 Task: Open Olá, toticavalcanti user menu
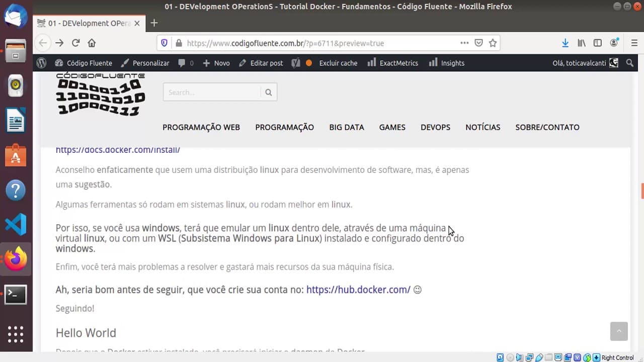point(585,63)
